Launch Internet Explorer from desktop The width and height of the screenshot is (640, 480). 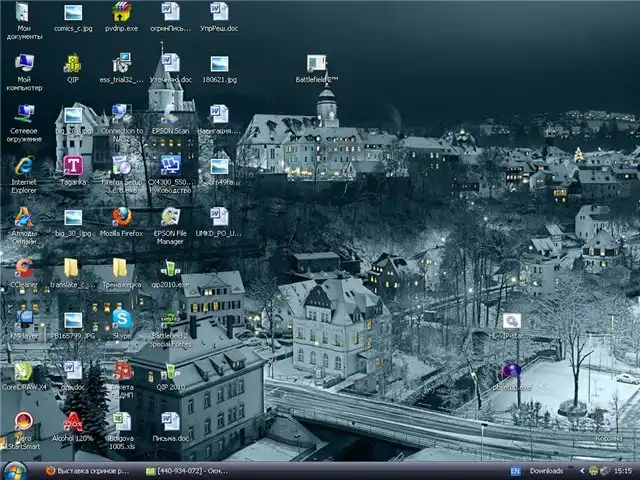point(23,166)
